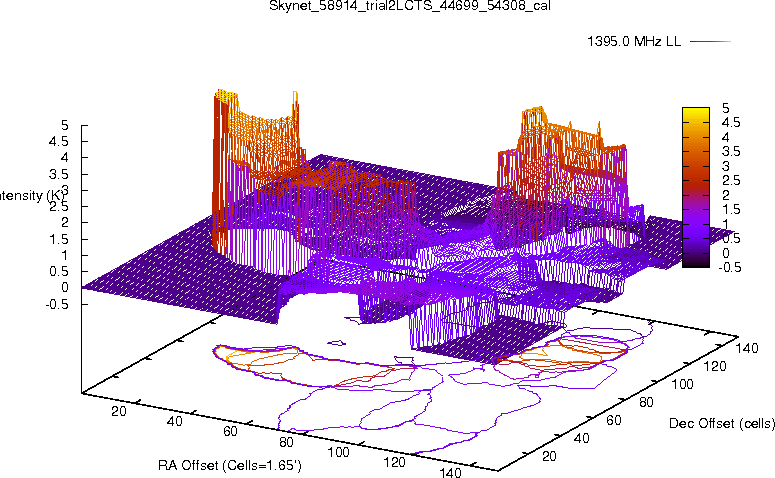The height and width of the screenshot is (478, 775).
Task: Click the 0.5 label on the color bar
Action: click(731, 239)
